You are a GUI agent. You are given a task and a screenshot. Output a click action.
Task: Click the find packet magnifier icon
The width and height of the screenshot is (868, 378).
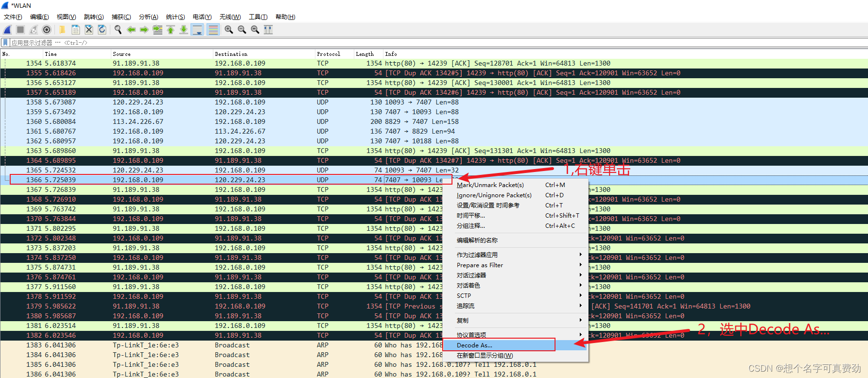click(118, 30)
